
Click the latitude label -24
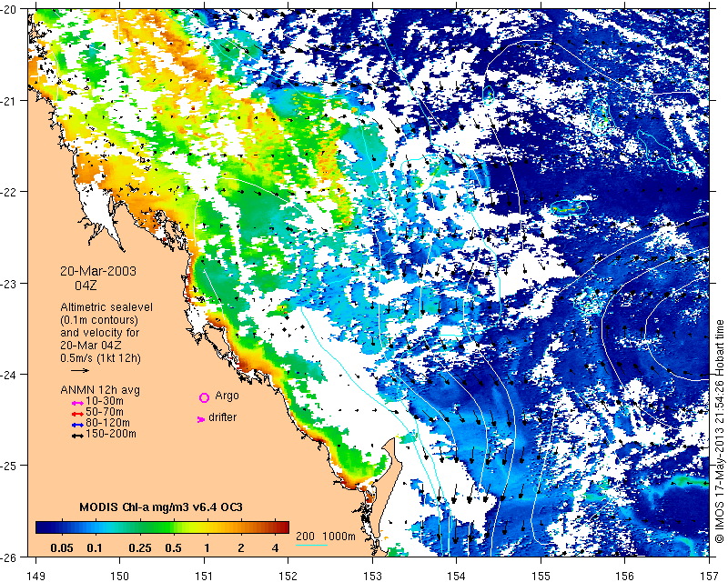pos(9,374)
